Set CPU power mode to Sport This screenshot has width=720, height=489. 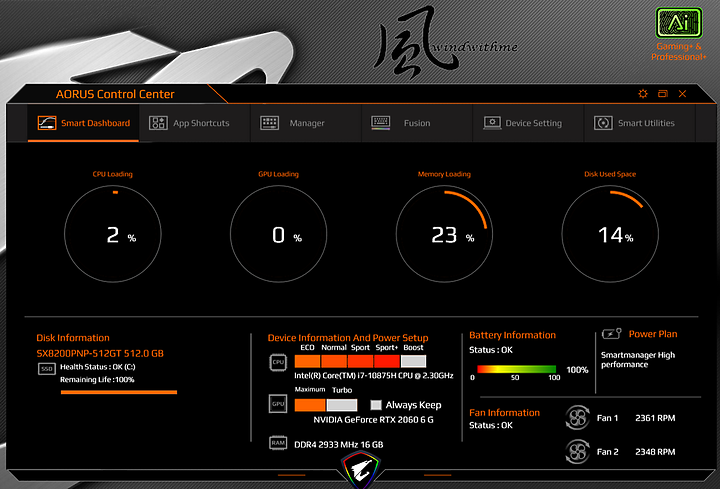360,361
